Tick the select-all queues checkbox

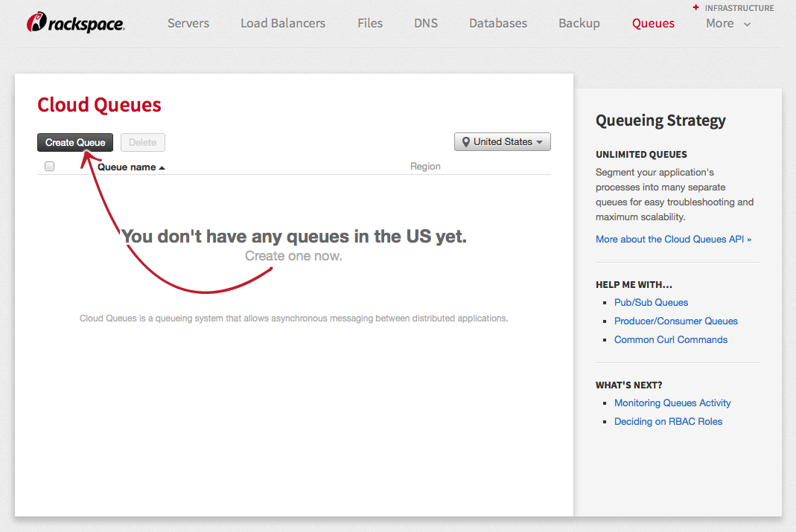coord(49,167)
